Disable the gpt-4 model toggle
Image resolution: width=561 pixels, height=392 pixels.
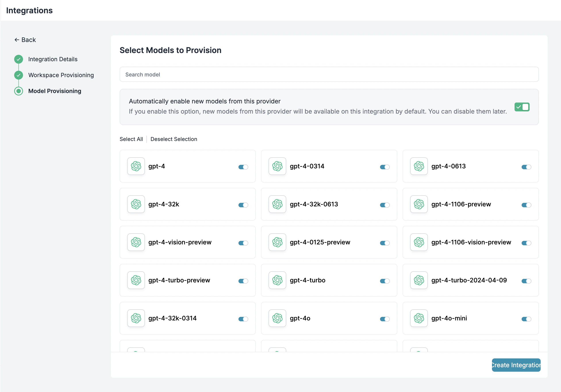243,167
